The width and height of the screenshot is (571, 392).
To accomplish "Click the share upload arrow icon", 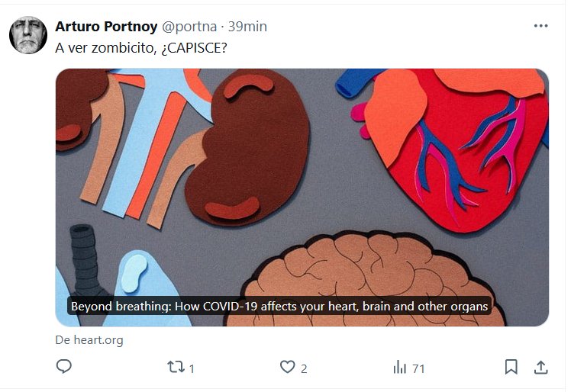I will (540, 368).
